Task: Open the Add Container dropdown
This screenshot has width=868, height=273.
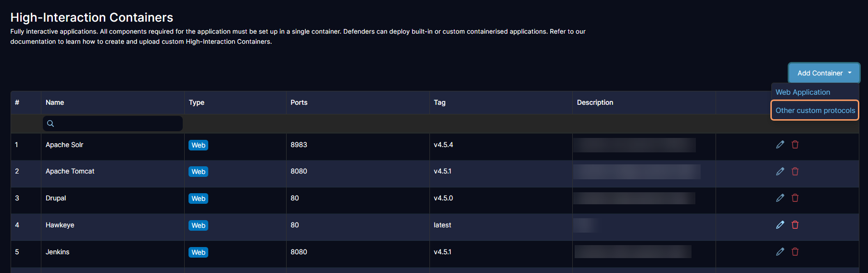Action: click(x=824, y=73)
